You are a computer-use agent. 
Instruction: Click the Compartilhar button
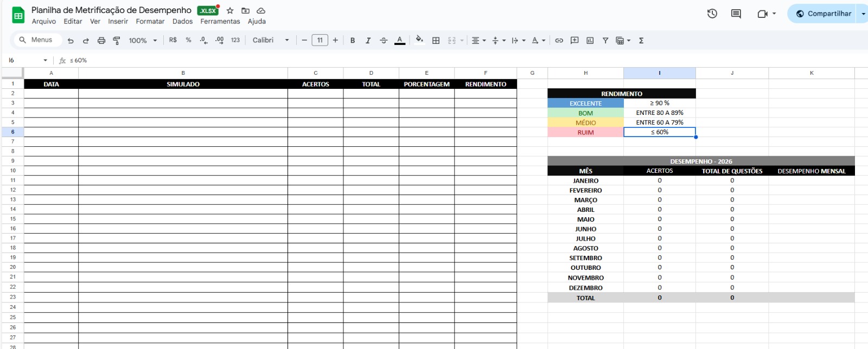point(823,14)
